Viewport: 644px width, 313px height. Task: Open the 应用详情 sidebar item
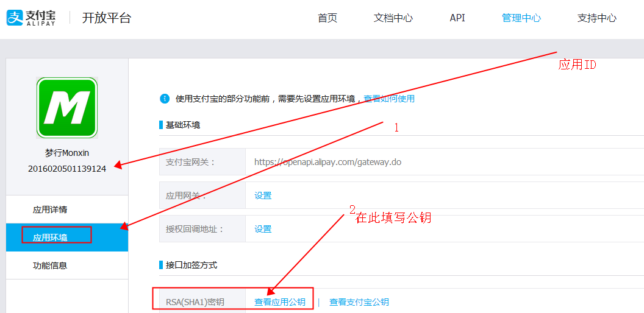(67, 209)
